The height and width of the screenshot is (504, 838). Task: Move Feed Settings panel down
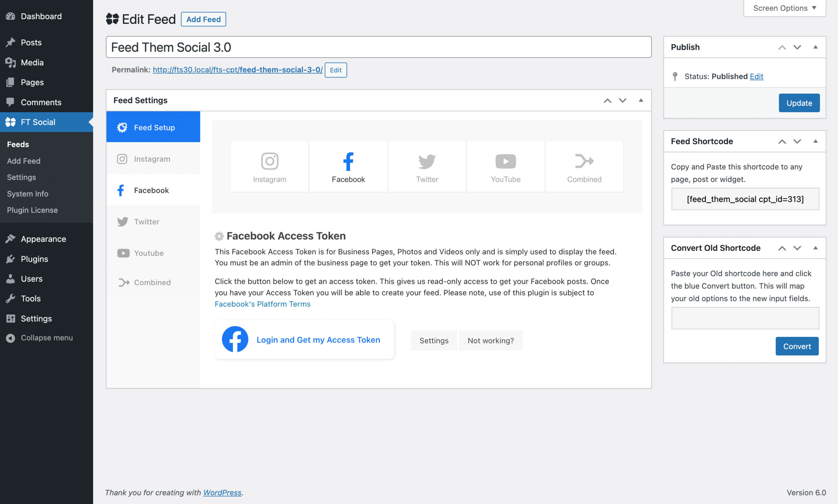tap(622, 100)
